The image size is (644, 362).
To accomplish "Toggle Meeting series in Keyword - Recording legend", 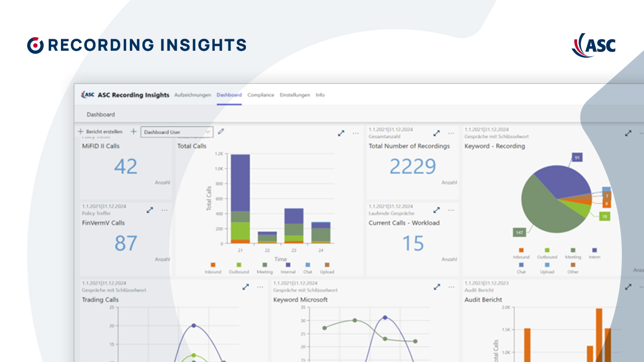I will click(x=573, y=253).
